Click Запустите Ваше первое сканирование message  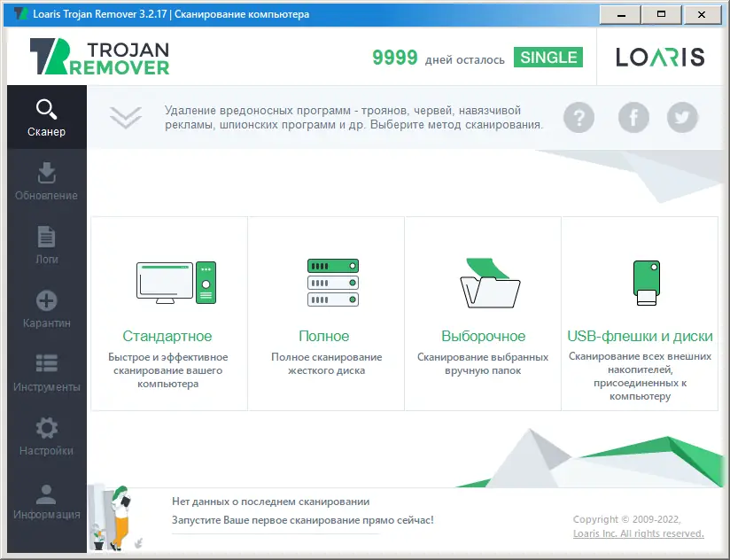[x=303, y=520]
